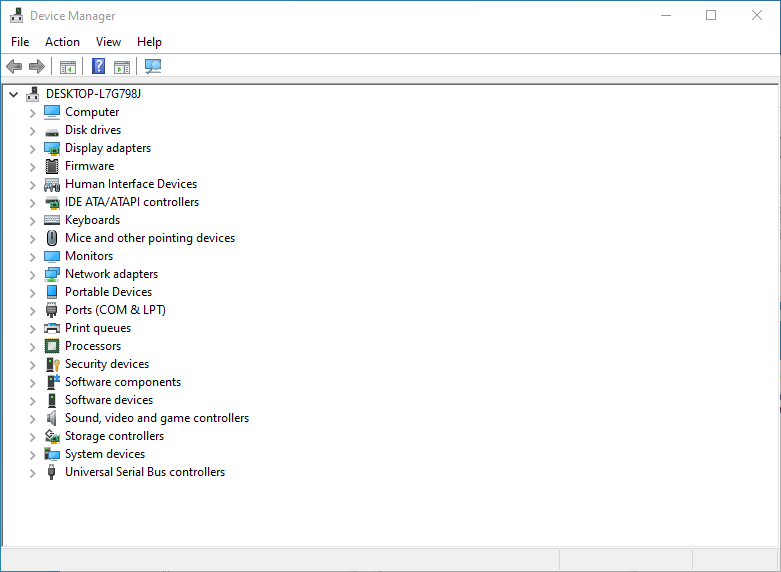Click the Forward arrow toolbar button
This screenshot has width=781, height=572.
(x=37, y=66)
